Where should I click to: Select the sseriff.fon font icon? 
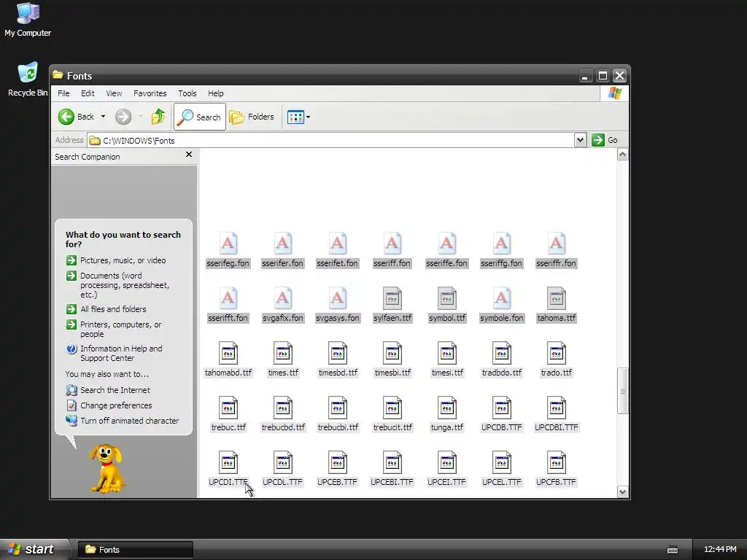pyautogui.click(x=392, y=244)
